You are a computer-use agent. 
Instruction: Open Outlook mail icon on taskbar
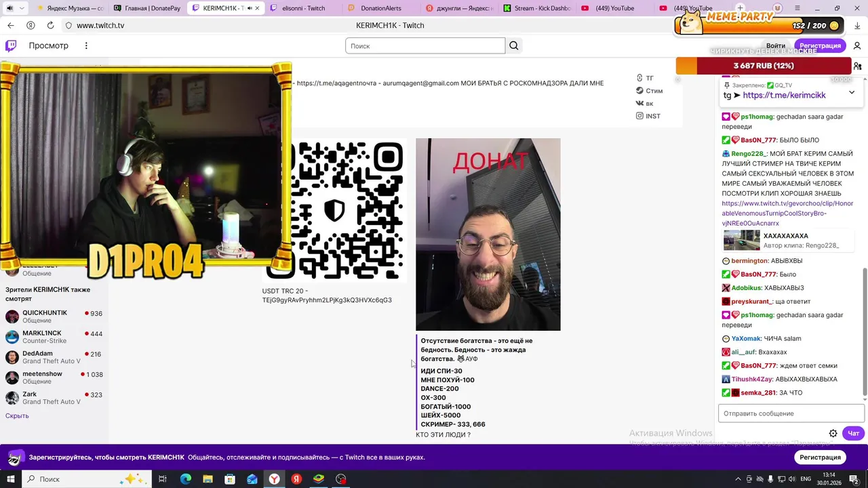252,479
